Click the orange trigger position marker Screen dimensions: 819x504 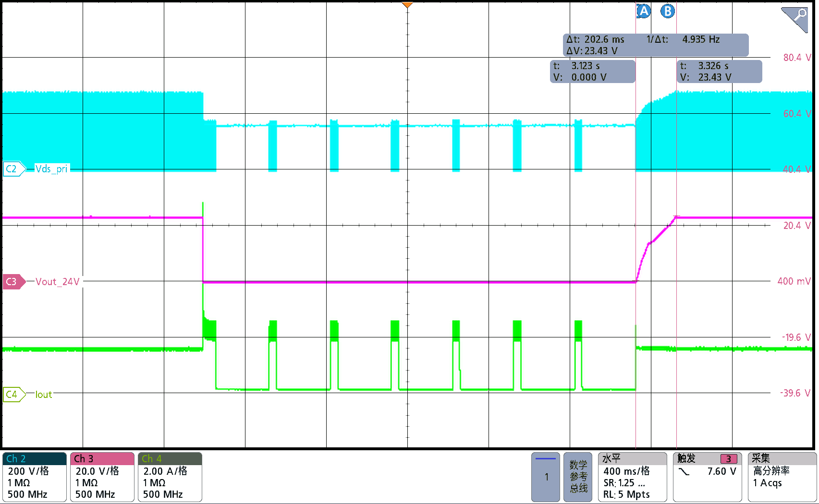407,5
